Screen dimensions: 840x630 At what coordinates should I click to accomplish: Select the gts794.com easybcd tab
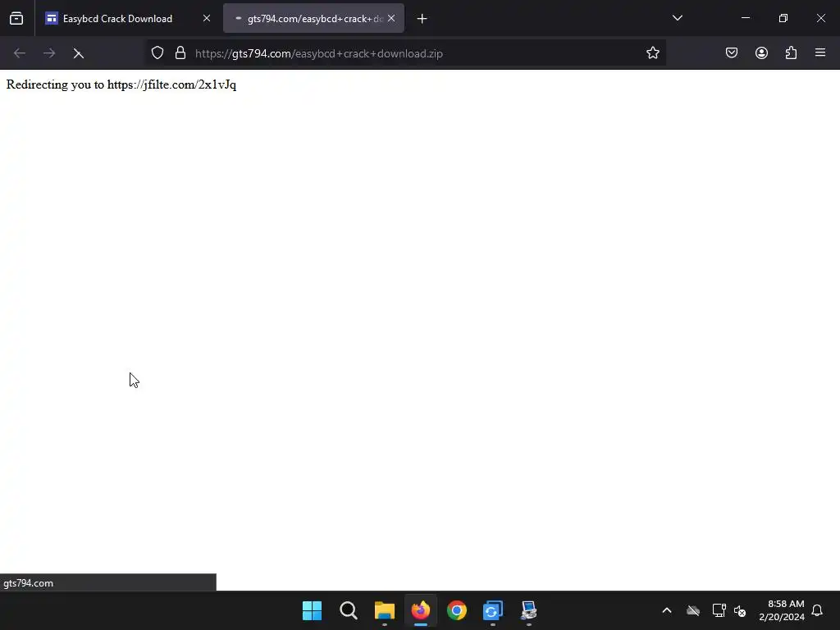(x=313, y=19)
